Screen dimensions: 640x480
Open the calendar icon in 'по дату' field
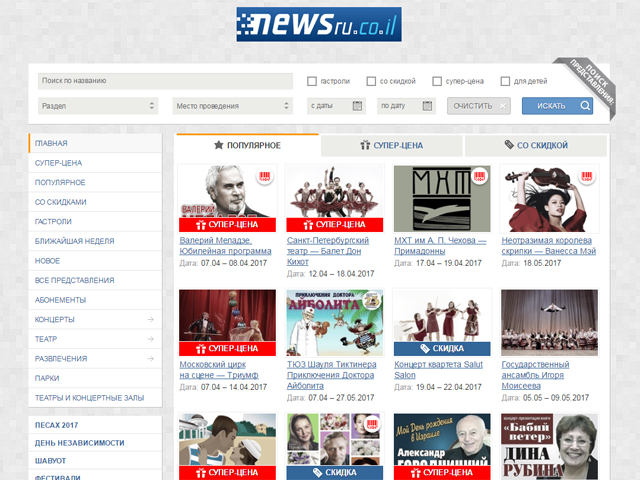pyautogui.click(x=427, y=106)
